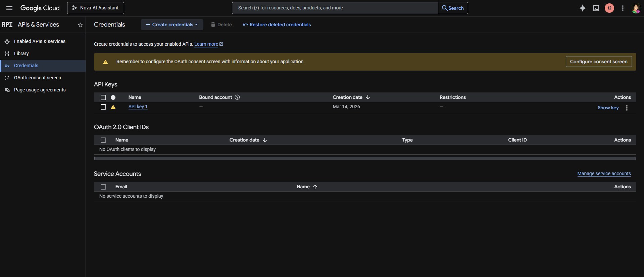Click Bound account help question icon
This screenshot has width=644, height=277.
pyautogui.click(x=237, y=97)
